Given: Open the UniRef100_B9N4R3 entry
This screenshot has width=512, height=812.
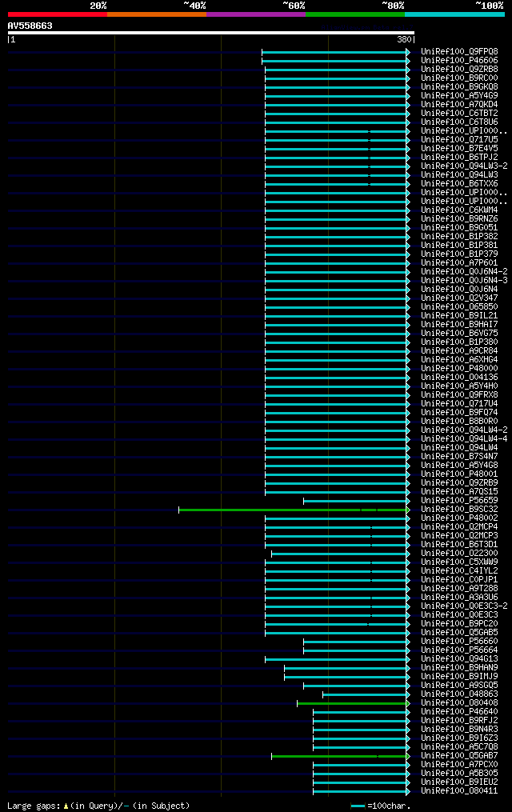Looking at the screenshot, I should coord(459,730).
